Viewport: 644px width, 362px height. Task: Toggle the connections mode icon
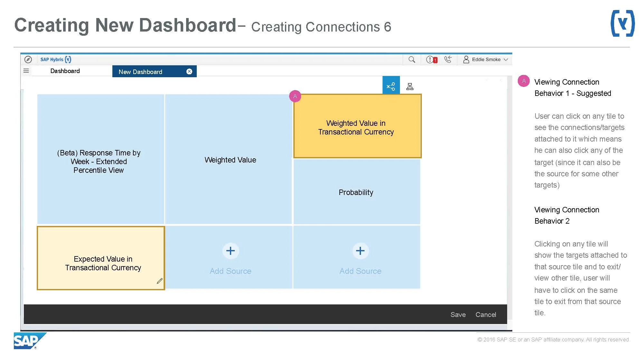391,85
